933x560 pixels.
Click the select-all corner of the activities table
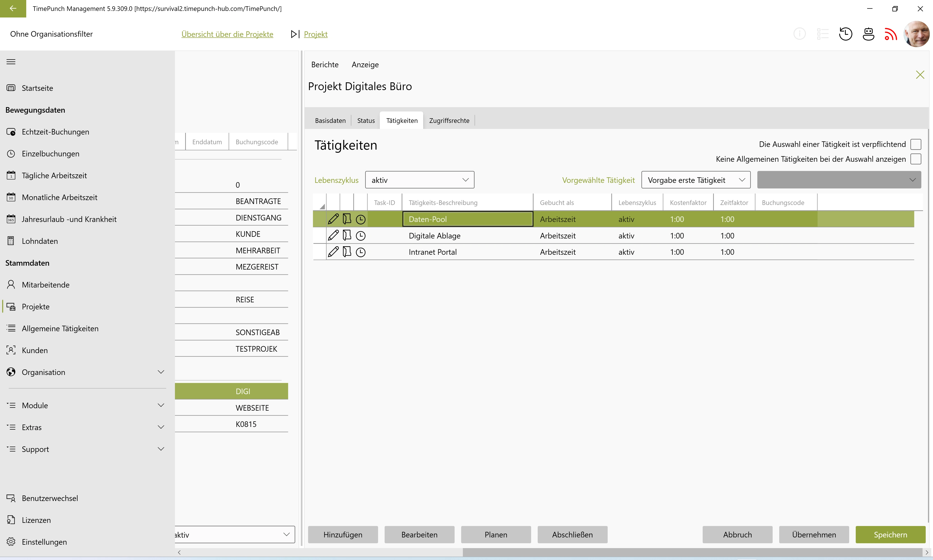(x=320, y=203)
